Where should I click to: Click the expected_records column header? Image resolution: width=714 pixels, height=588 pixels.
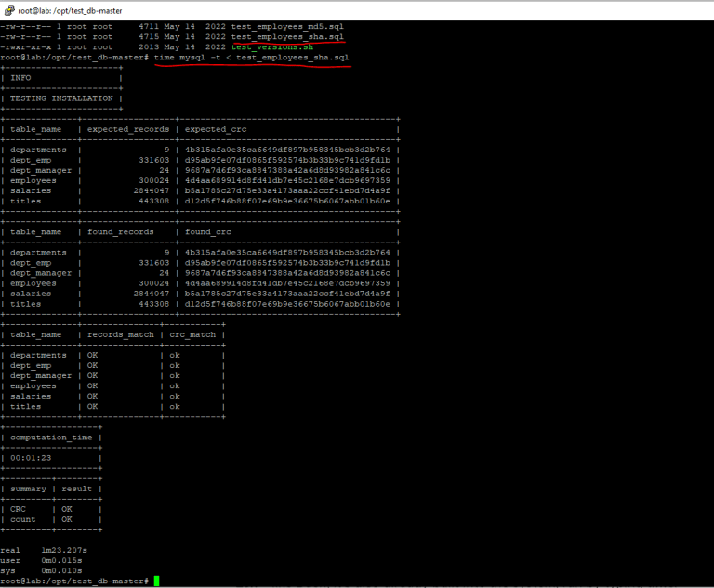[128, 129]
